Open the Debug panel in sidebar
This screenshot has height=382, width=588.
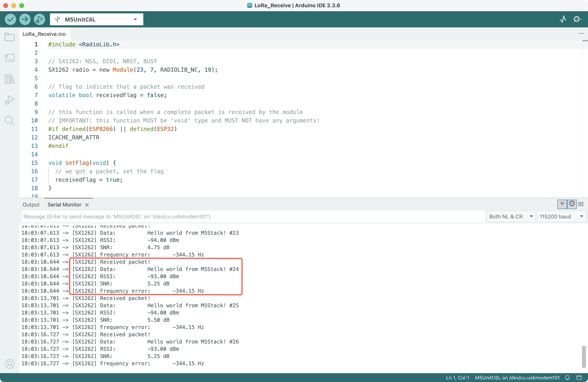[10, 100]
